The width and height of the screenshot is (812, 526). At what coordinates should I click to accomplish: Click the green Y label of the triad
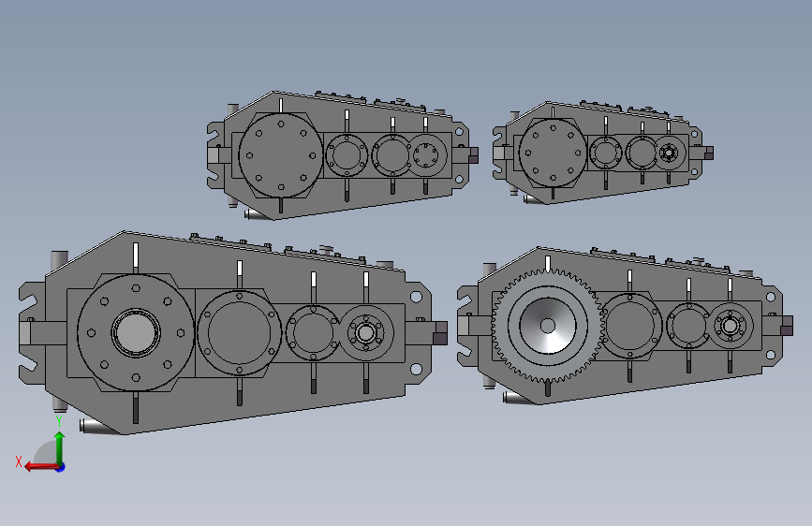[x=59, y=421]
